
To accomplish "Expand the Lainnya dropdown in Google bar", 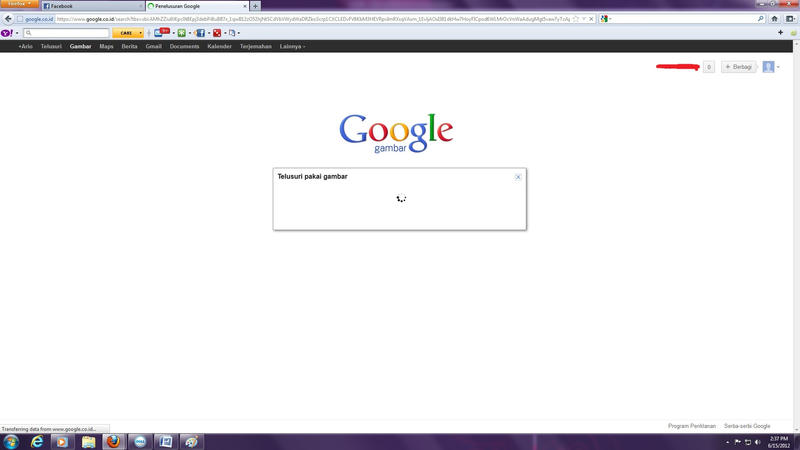I will tap(293, 46).
